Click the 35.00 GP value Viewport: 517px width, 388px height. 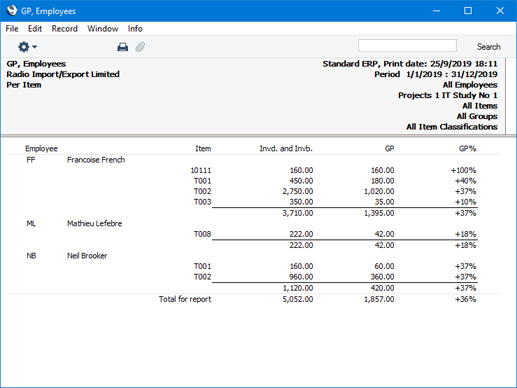coord(384,202)
